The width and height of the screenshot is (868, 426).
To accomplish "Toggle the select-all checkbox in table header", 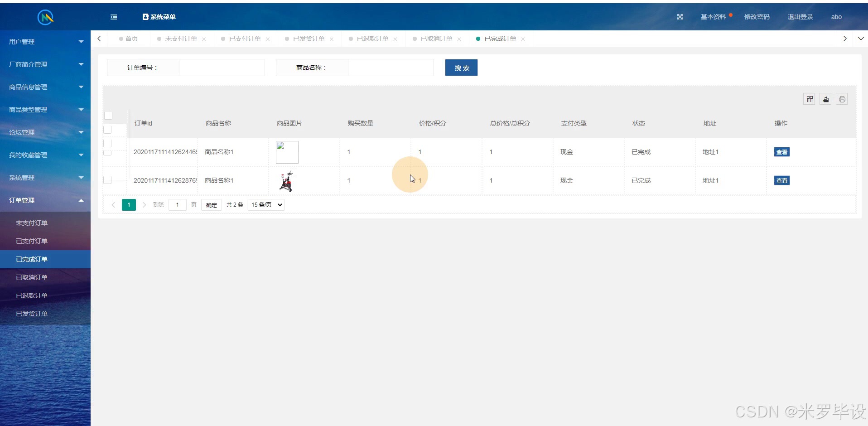I will [108, 116].
